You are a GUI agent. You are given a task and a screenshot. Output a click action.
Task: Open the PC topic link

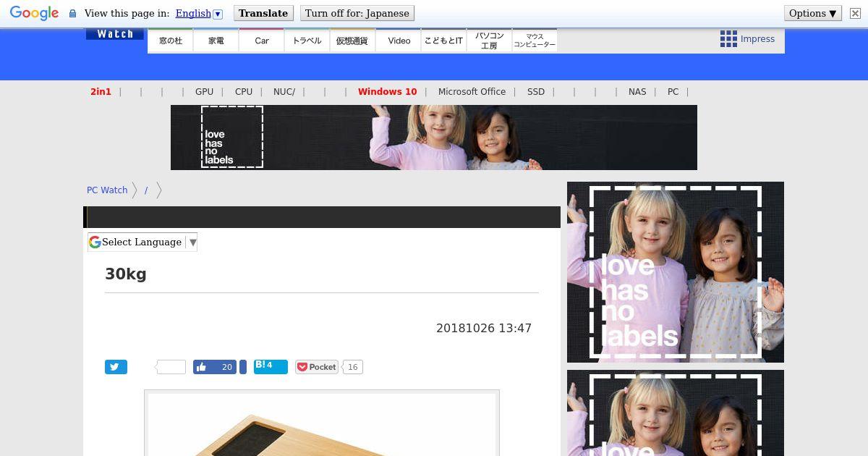click(x=673, y=92)
